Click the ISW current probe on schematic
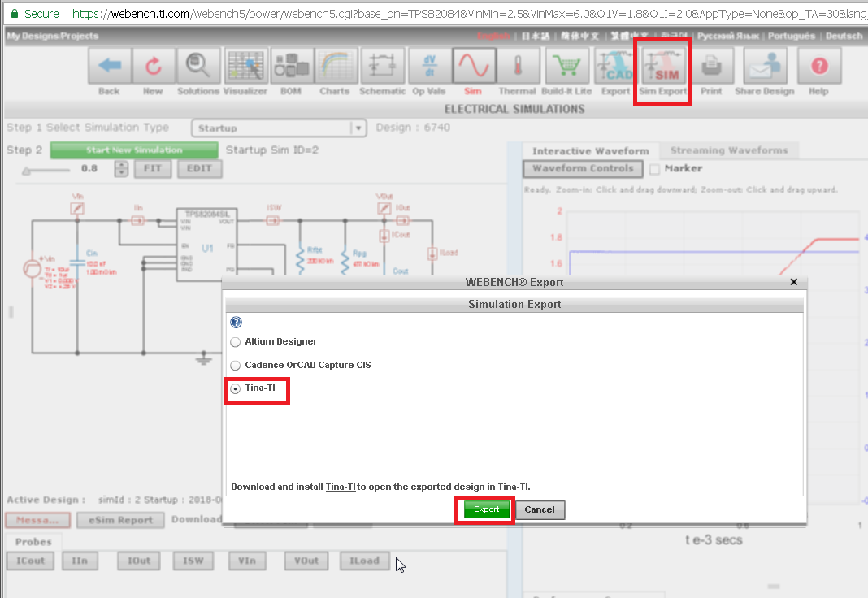This screenshot has width=868, height=598. [272, 220]
